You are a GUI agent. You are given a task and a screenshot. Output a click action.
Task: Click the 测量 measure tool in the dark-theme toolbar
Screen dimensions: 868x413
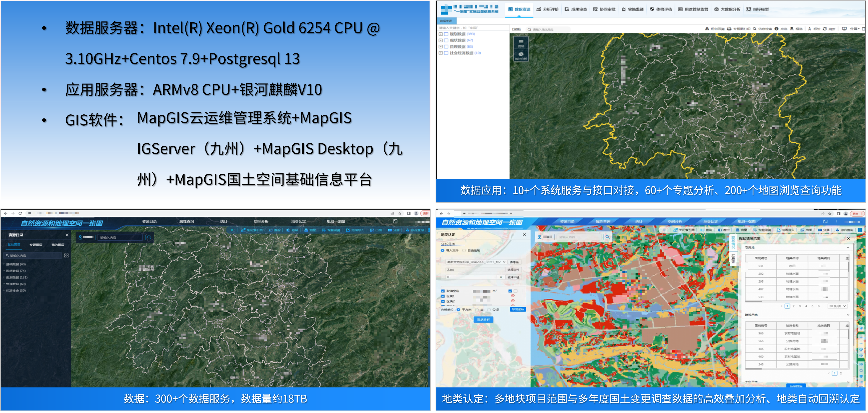[x=310, y=230]
